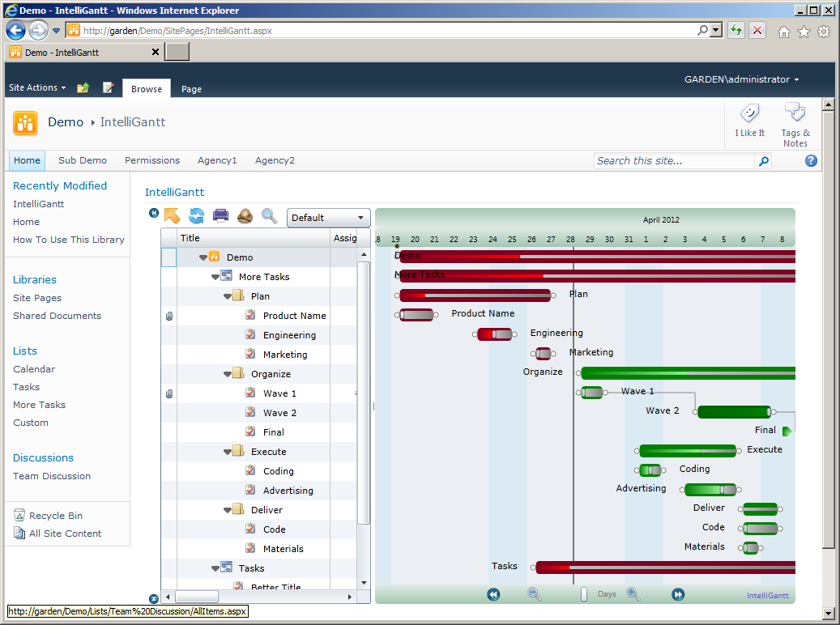Open Custom list link
The height and width of the screenshot is (625, 840).
(31, 423)
